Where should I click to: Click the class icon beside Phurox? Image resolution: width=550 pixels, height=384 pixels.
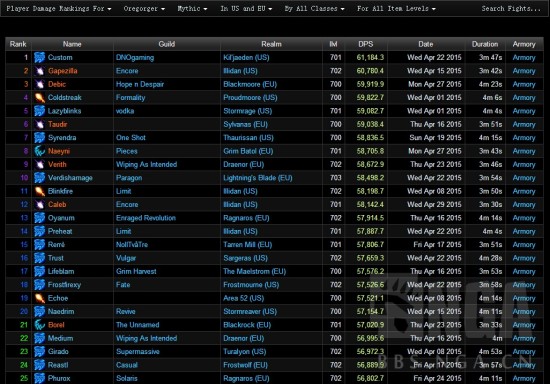pos(40,378)
